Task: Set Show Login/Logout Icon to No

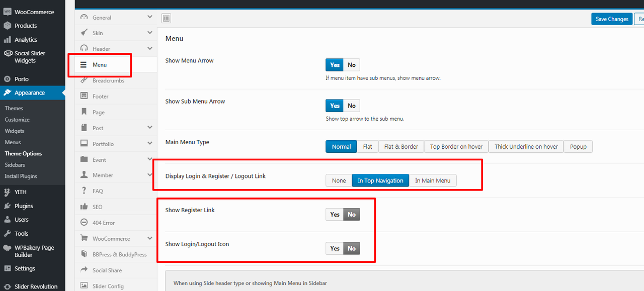Action: click(352, 248)
